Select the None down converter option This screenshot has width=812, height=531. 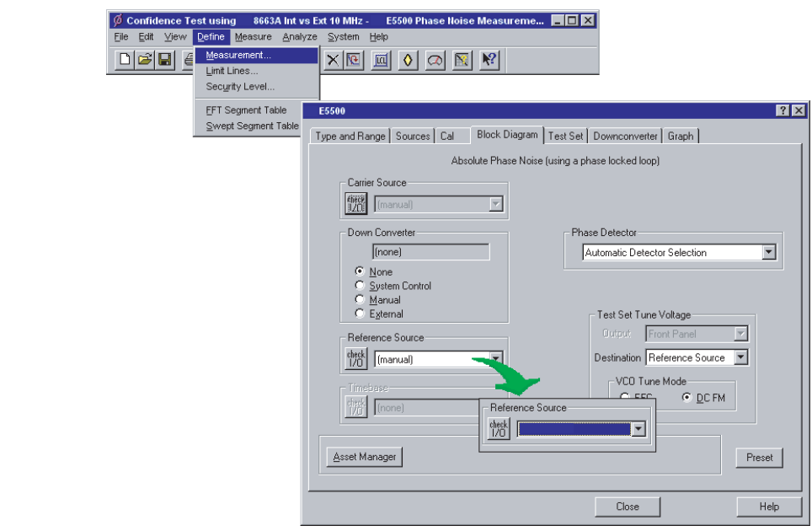point(360,271)
